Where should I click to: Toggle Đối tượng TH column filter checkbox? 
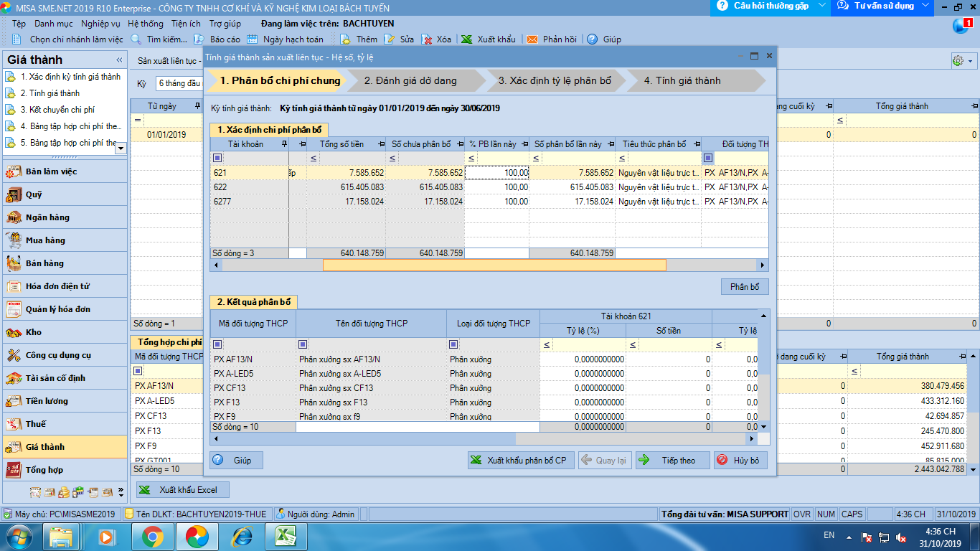point(708,158)
